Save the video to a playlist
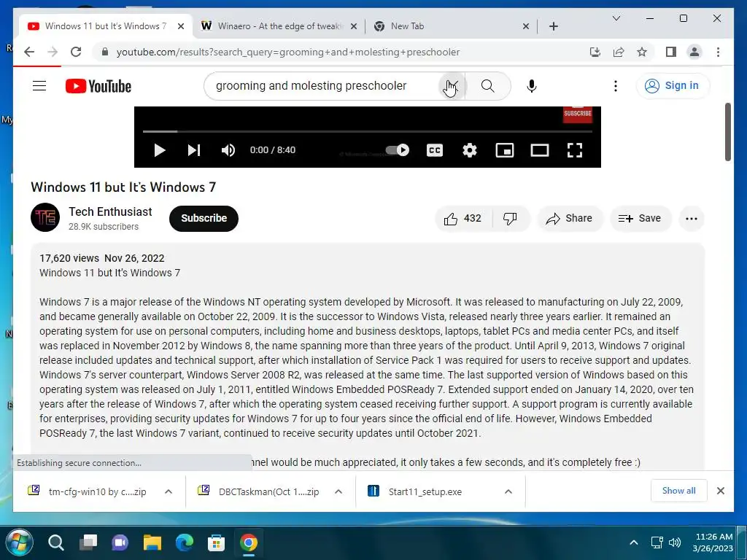 [640, 219]
